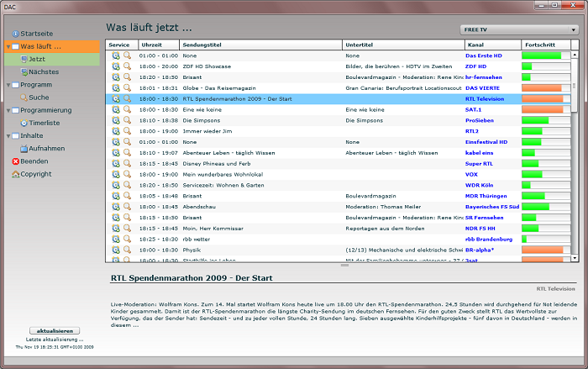Click the scrollbar up arrow of the program list
The width and height of the screenshot is (588, 369).
tap(575, 55)
